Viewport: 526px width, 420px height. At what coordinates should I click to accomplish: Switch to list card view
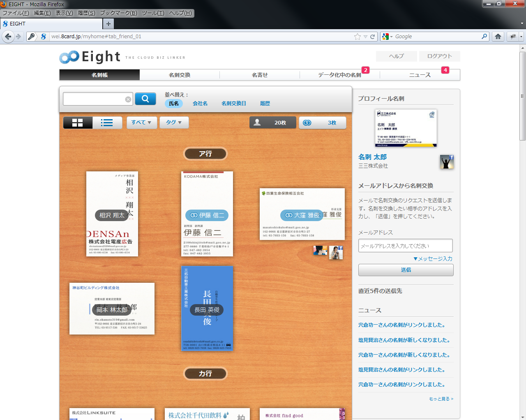tap(107, 122)
